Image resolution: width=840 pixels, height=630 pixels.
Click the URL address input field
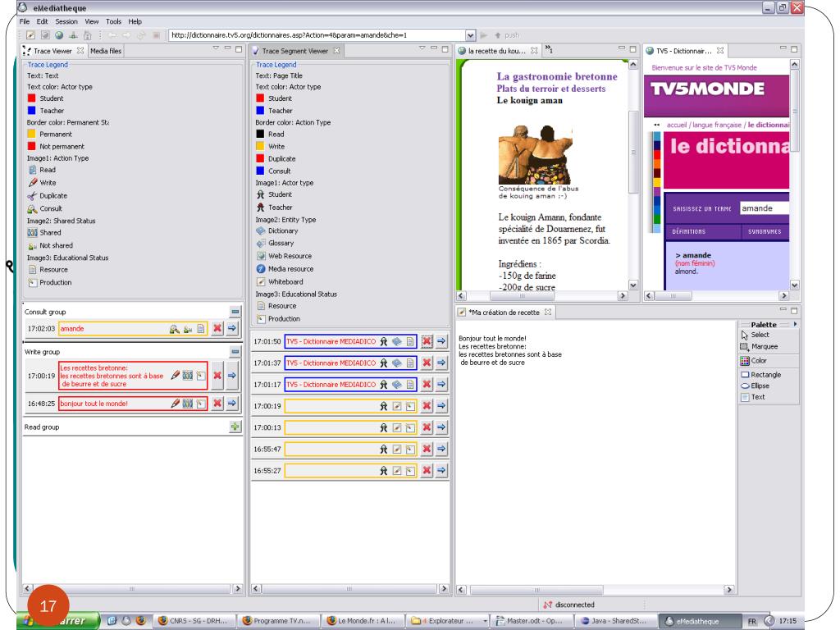[x=317, y=35]
